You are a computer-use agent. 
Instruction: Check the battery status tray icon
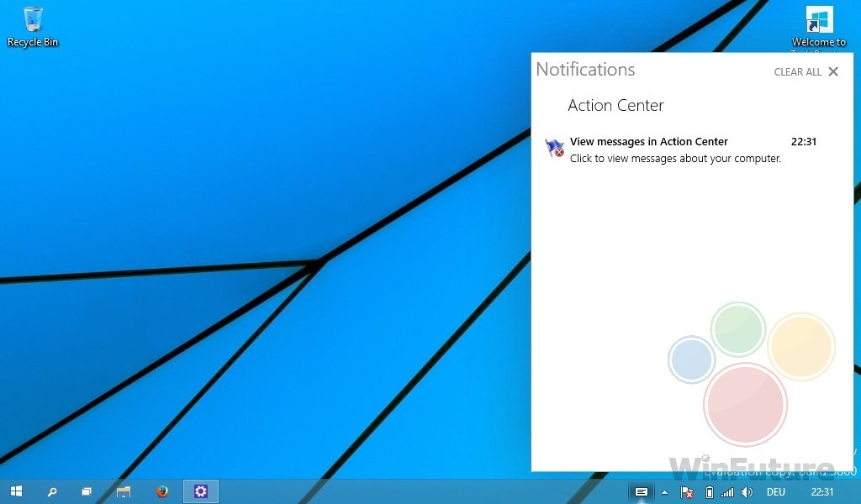708,492
